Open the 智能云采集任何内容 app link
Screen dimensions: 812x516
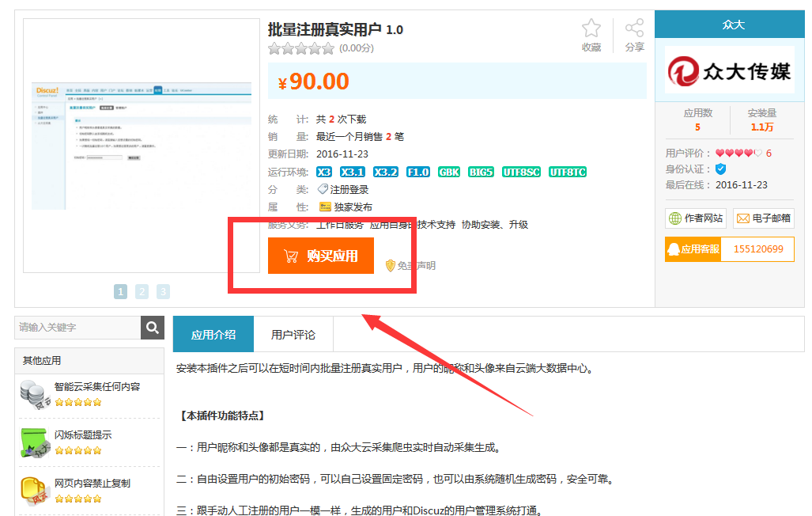pos(96,387)
